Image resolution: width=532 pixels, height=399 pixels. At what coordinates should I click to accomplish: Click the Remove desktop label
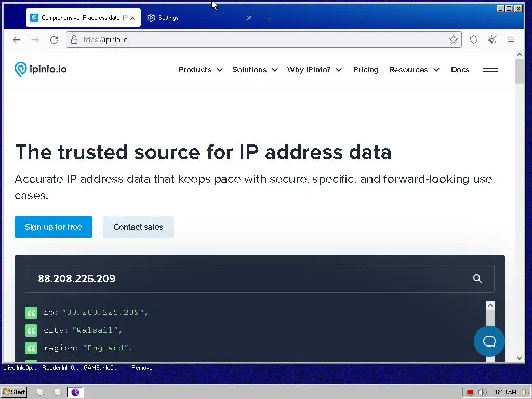[x=142, y=368]
